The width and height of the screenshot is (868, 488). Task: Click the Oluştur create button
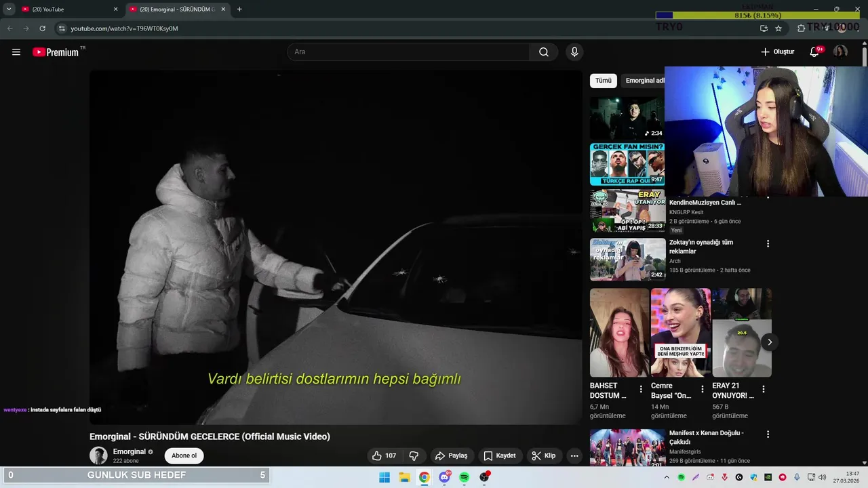[777, 52]
